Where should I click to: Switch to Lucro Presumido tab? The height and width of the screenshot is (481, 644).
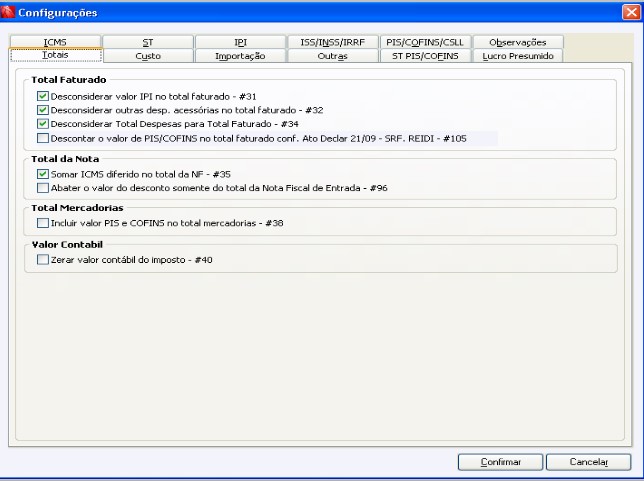pyautogui.click(x=518, y=56)
